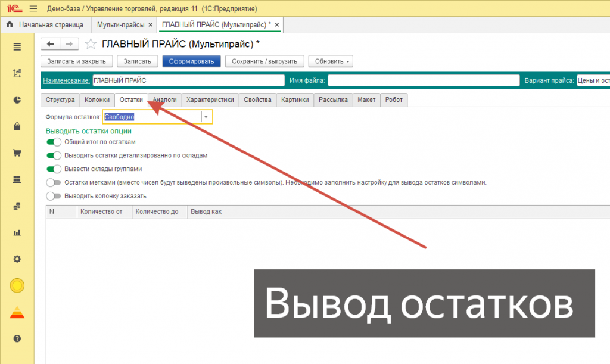Open the Характеристики tab
610x364 pixels.
210,100
